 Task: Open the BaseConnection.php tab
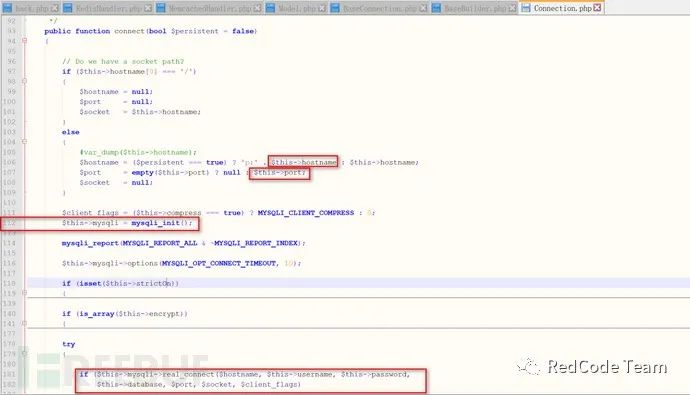tap(379, 8)
